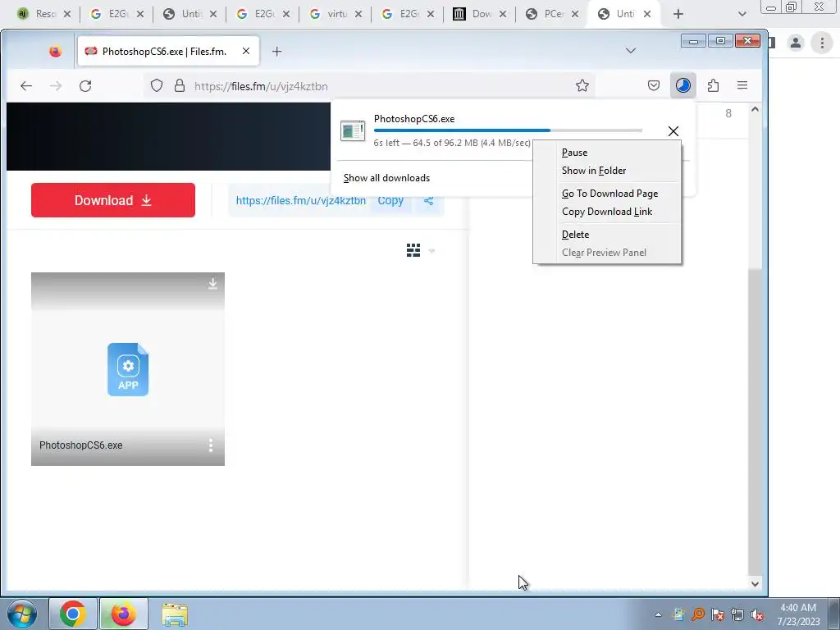Click the page scrollbar down arrow
The height and width of the screenshot is (630, 840).
[755, 584]
